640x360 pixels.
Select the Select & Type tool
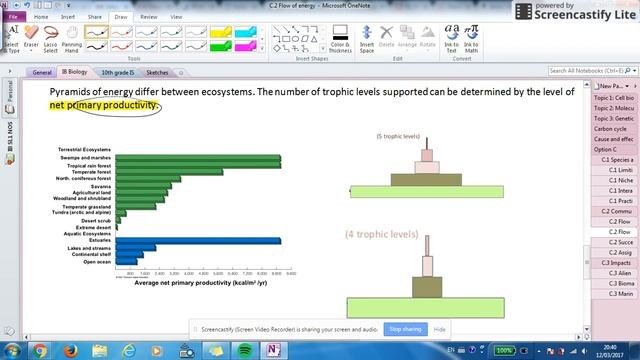(x=11, y=39)
